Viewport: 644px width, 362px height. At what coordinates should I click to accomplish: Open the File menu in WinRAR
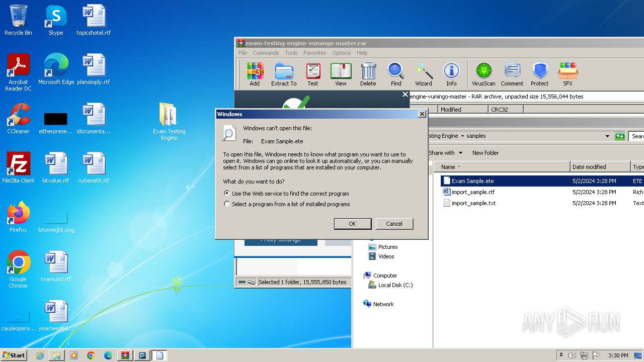tap(243, 53)
